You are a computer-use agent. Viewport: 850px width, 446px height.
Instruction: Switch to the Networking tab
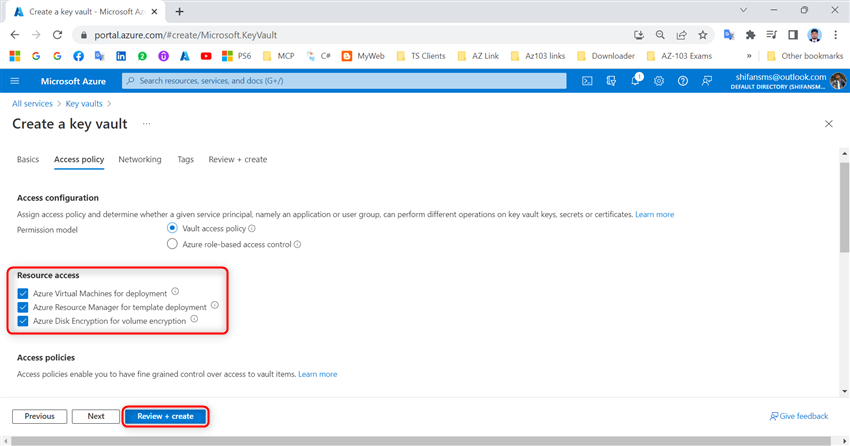[x=140, y=159]
